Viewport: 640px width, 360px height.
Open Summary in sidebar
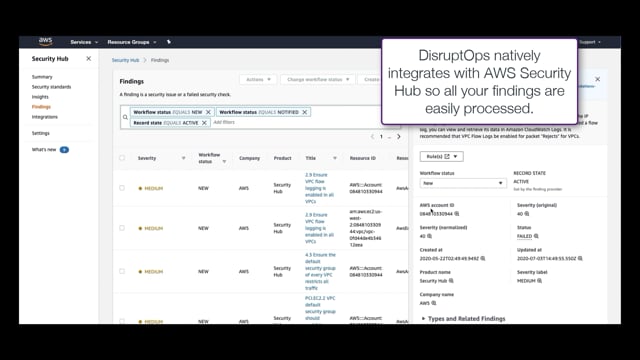coord(42,77)
